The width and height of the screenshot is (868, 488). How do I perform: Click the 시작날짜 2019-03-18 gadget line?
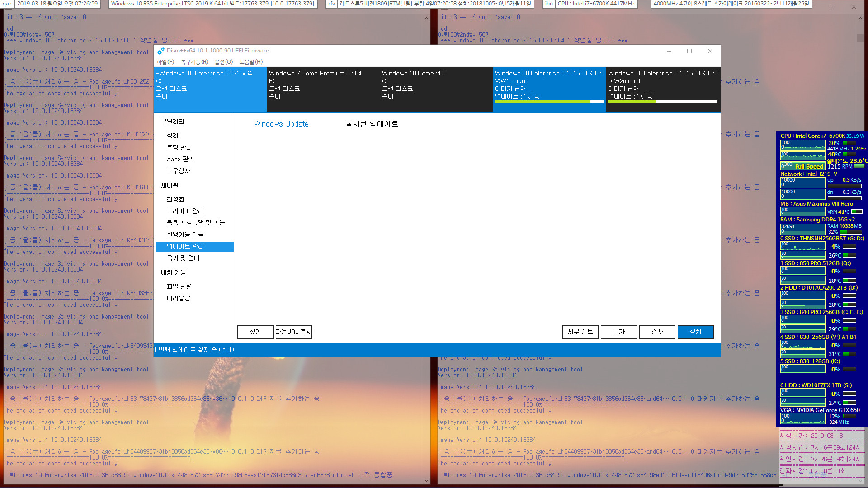pyautogui.click(x=811, y=436)
